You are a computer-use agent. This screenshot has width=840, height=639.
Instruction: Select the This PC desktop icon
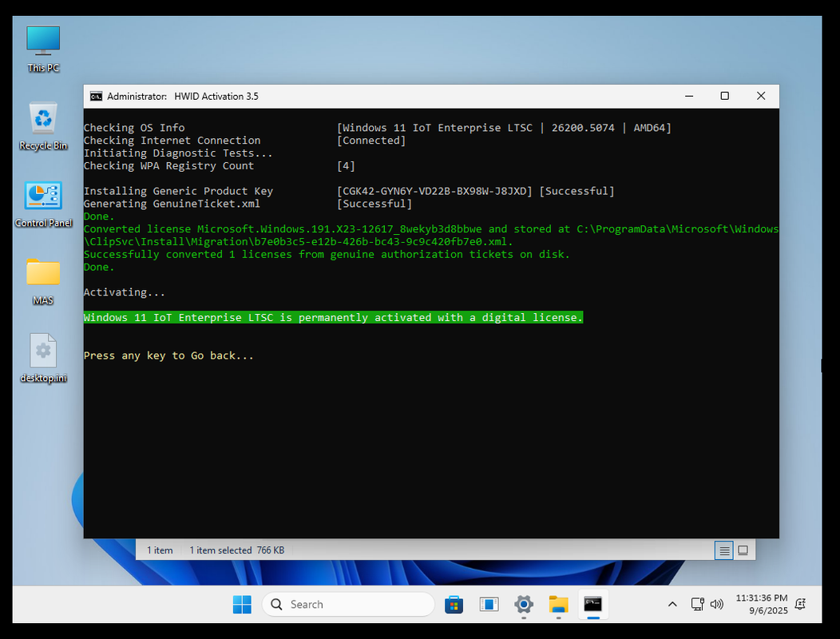(43, 48)
